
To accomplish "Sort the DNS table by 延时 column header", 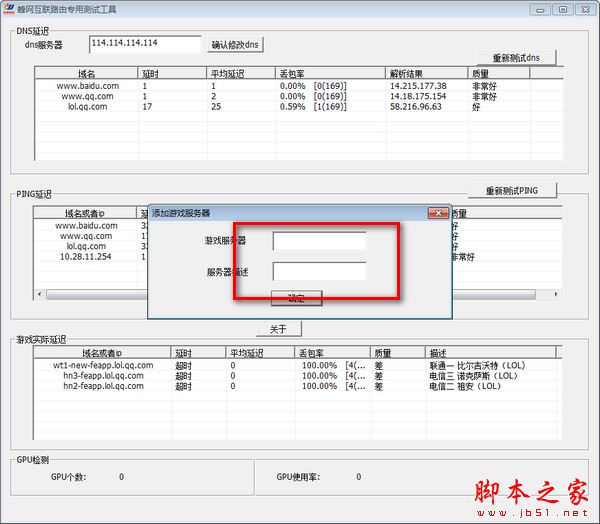I will pyautogui.click(x=172, y=73).
